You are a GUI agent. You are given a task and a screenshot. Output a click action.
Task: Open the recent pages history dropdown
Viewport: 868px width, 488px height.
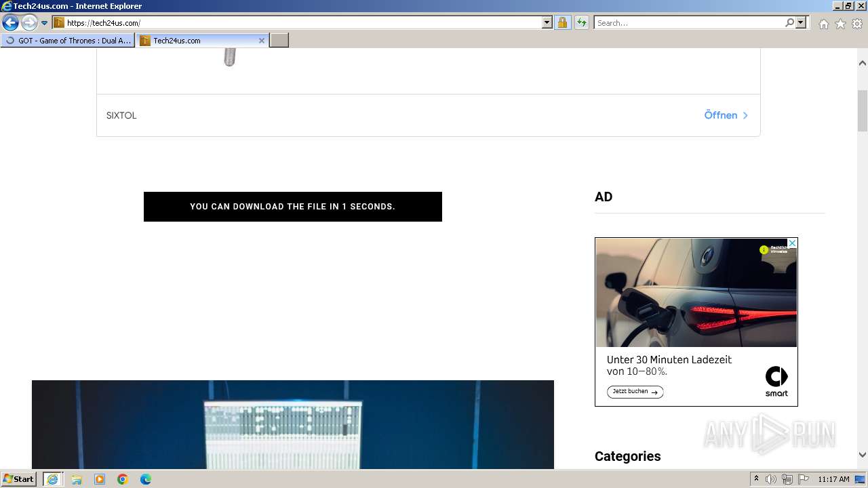[45, 23]
